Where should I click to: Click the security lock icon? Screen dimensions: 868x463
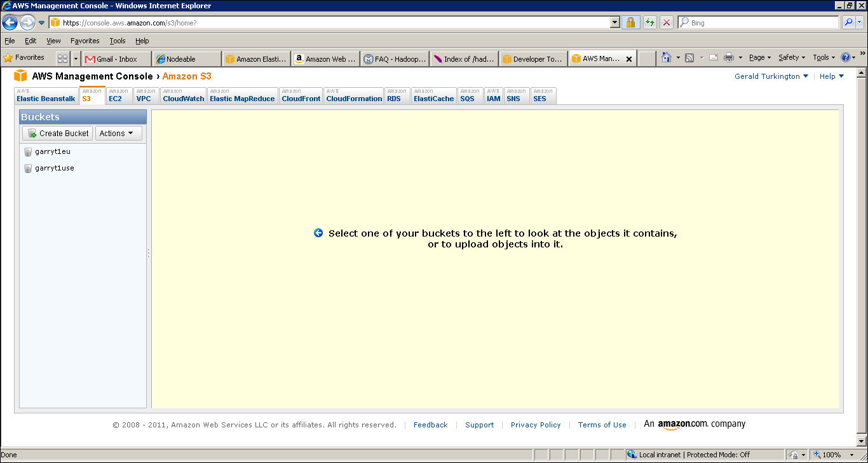tap(630, 22)
